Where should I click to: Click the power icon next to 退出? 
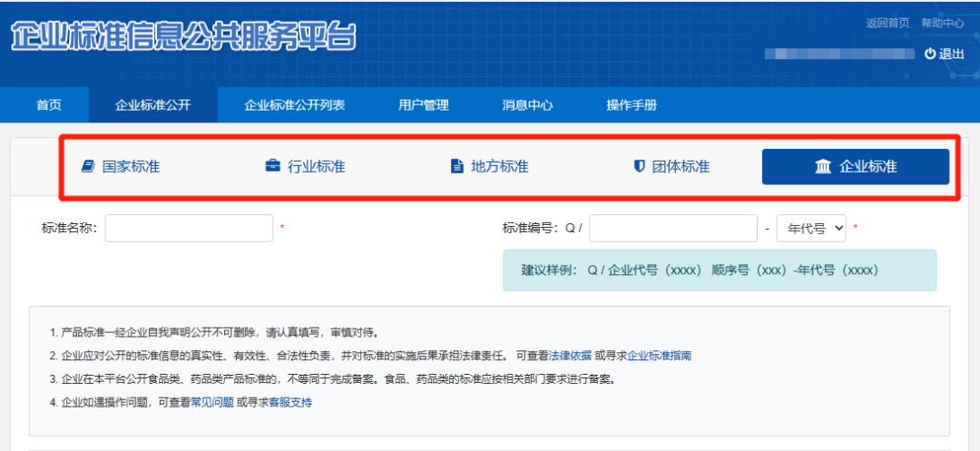click(x=929, y=54)
